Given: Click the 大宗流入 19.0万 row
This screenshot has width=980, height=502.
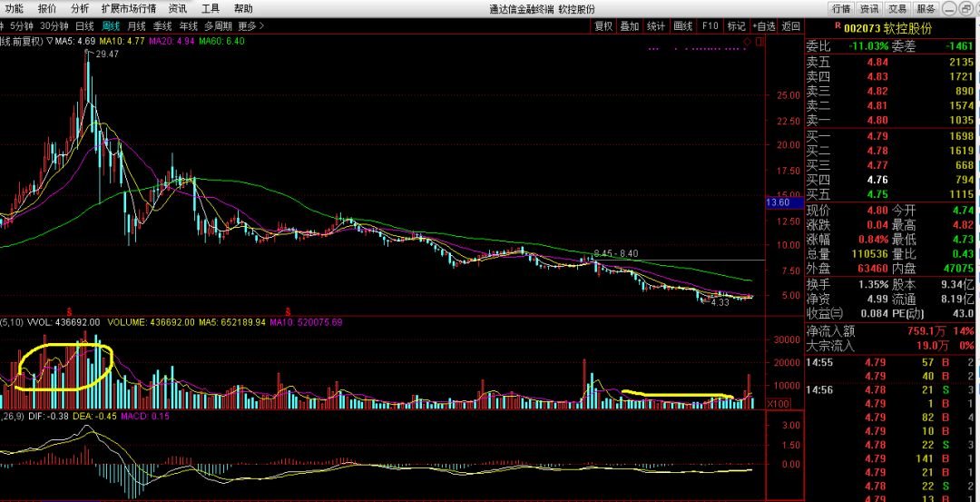Looking at the screenshot, I should click(x=890, y=346).
